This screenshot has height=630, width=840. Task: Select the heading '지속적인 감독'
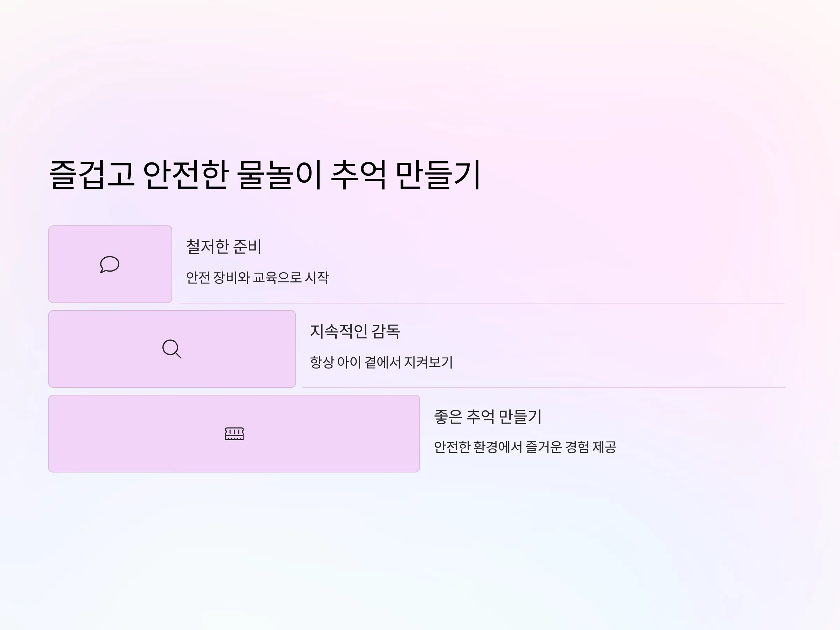coord(355,331)
